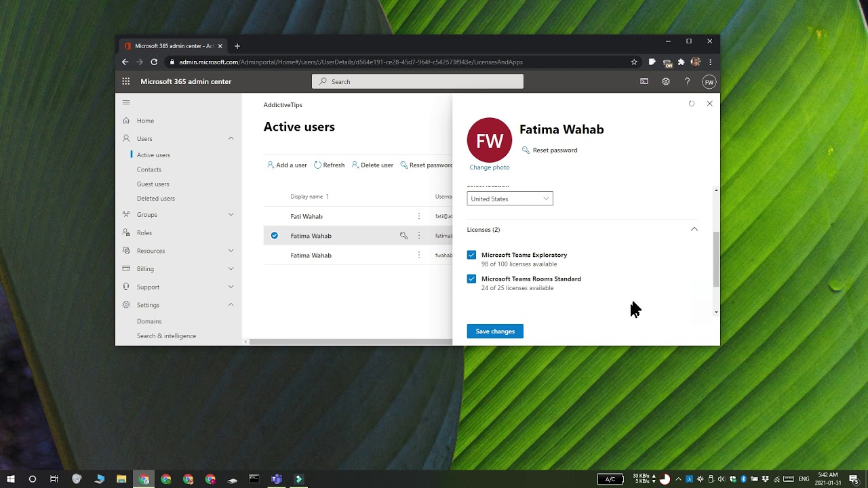The height and width of the screenshot is (488, 868).
Task: Go back with the browser back arrow
Action: tap(125, 62)
